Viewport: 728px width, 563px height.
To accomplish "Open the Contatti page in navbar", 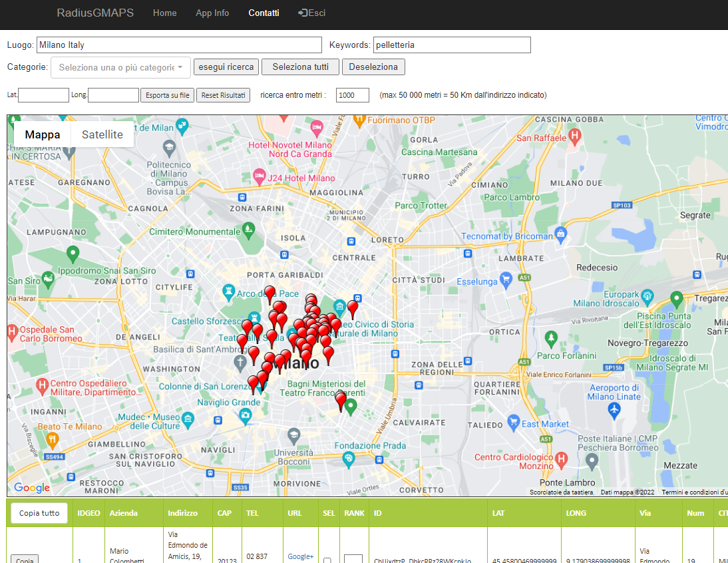I will (x=264, y=13).
